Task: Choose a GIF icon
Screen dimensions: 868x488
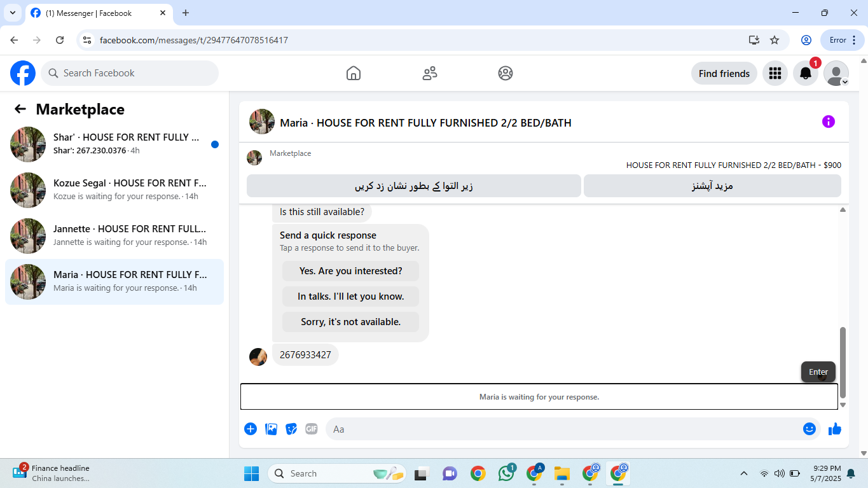Action: pyautogui.click(x=312, y=429)
